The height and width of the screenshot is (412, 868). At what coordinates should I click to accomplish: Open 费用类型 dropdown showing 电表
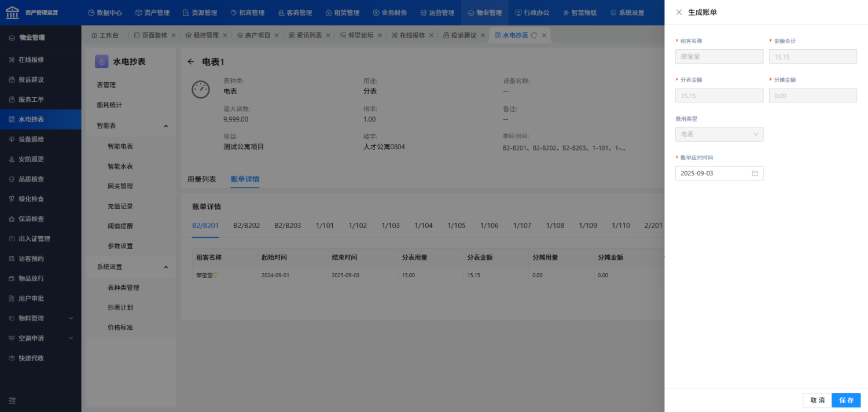coord(719,134)
